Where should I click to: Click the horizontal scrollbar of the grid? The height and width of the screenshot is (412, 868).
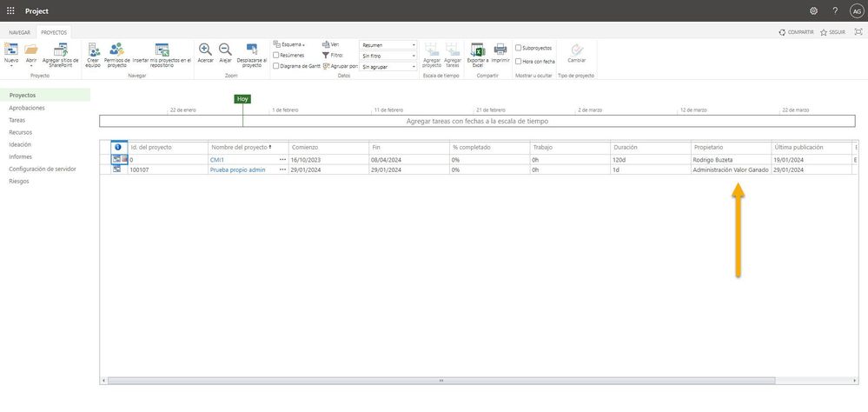pos(441,381)
